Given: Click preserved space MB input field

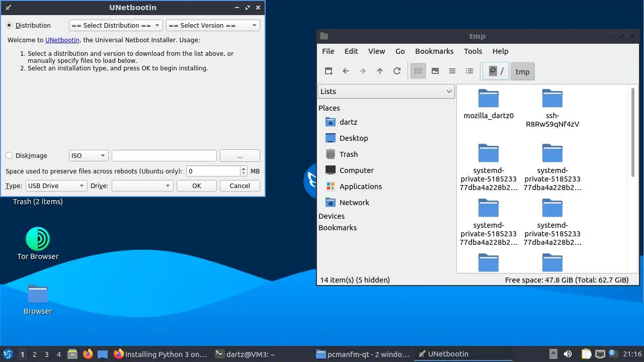Looking at the screenshot, I should [x=213, y=171].
